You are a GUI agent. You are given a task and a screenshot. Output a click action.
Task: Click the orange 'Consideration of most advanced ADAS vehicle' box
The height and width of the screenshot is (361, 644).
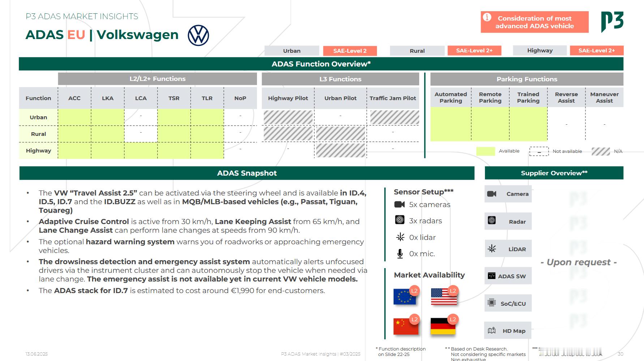point(534,22)
